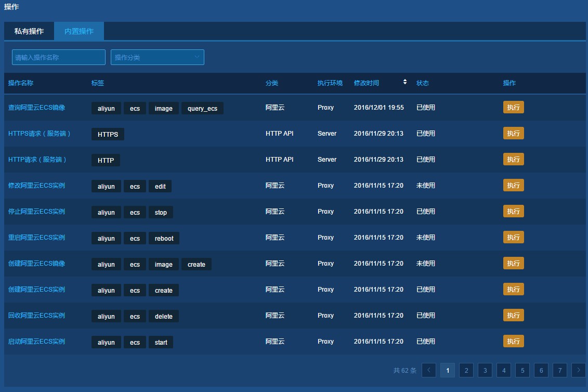Click create tag in 创建阿里云ECS实例 row
The image size is (588, 392).
click(x=164, y=290)
